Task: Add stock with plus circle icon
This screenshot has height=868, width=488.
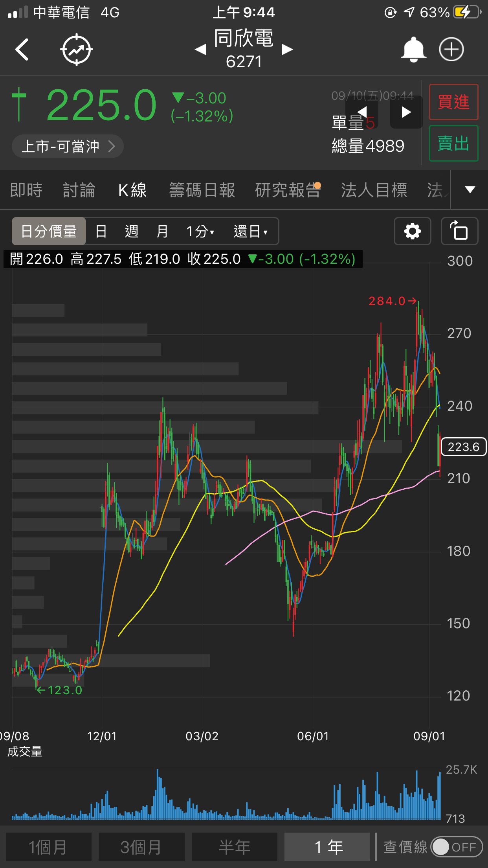Action: pyautogui.click(x=451, y=50)
